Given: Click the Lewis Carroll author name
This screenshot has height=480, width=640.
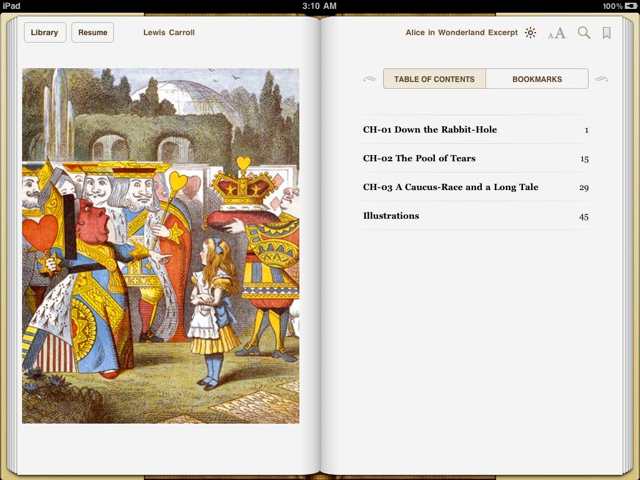Looking at the screenshot, I should point(169,33).
